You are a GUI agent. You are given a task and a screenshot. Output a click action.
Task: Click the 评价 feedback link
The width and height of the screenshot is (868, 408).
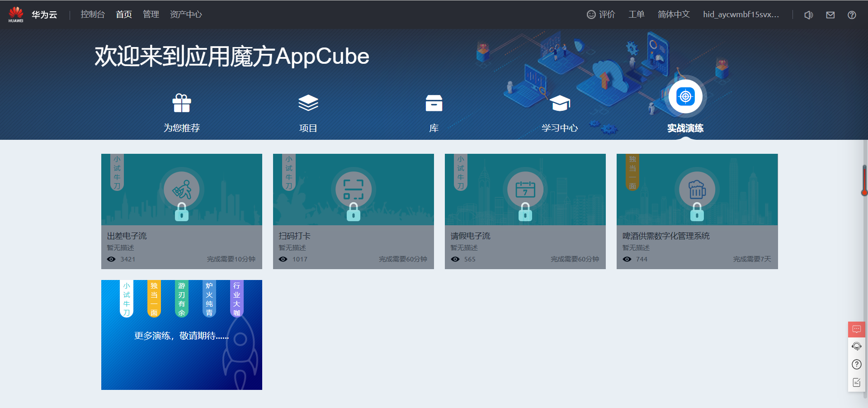click(601, 14)
